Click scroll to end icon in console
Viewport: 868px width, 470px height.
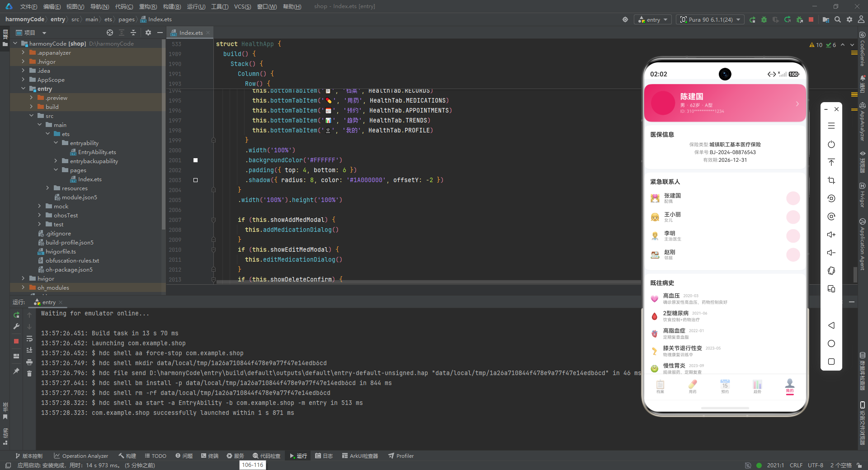tap(29, 350)
